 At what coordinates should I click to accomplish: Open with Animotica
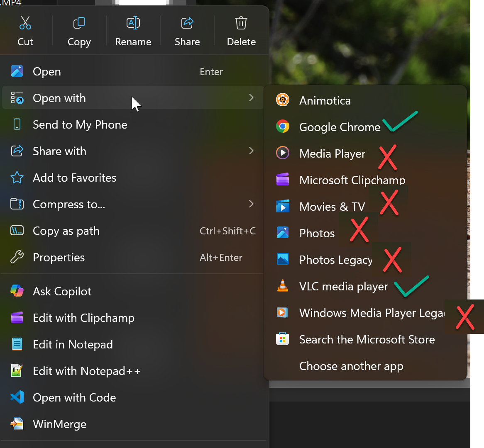tap(365, 100)
